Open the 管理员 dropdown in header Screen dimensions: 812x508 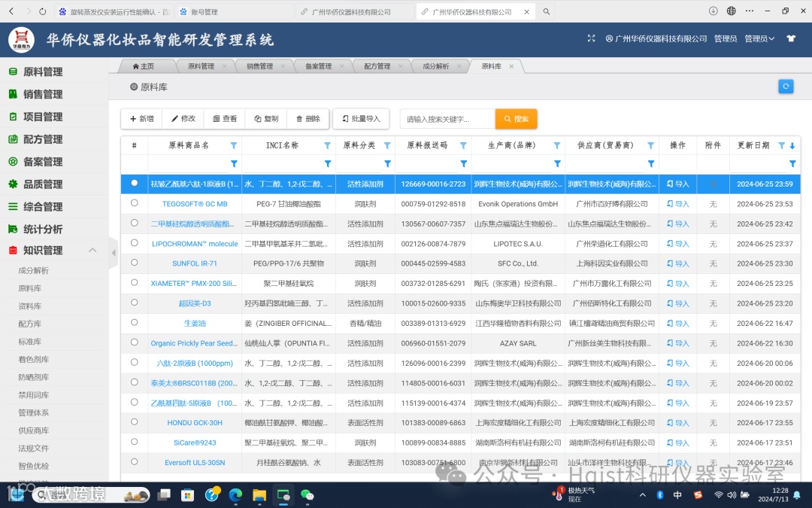coord(759,38)
